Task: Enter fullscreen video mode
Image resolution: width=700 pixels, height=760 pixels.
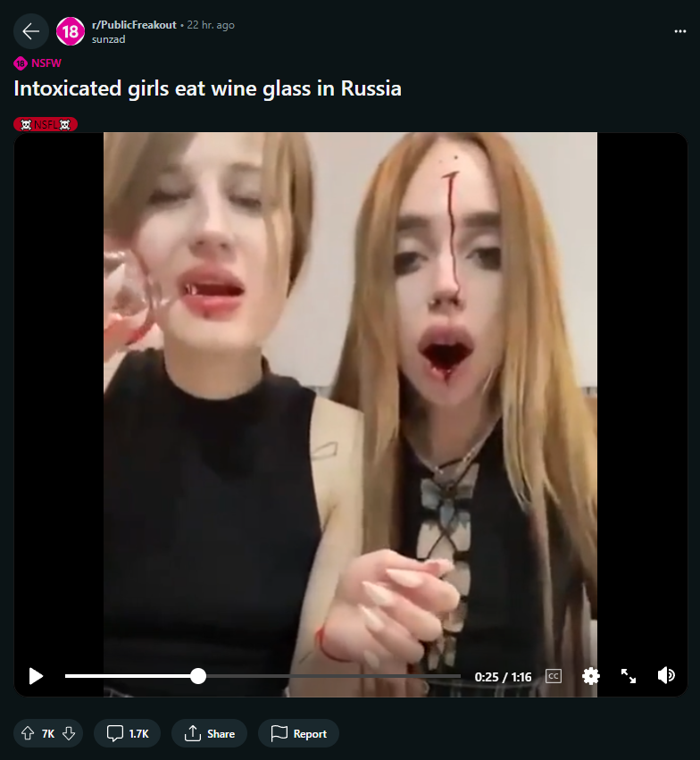Action: tap(629, 676)
